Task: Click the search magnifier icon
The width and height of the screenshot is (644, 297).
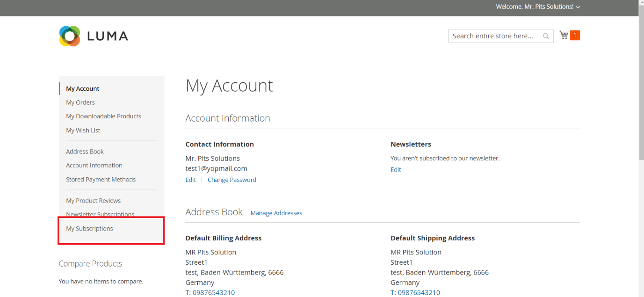Action: pyautogui.click(x=546, y=36)
